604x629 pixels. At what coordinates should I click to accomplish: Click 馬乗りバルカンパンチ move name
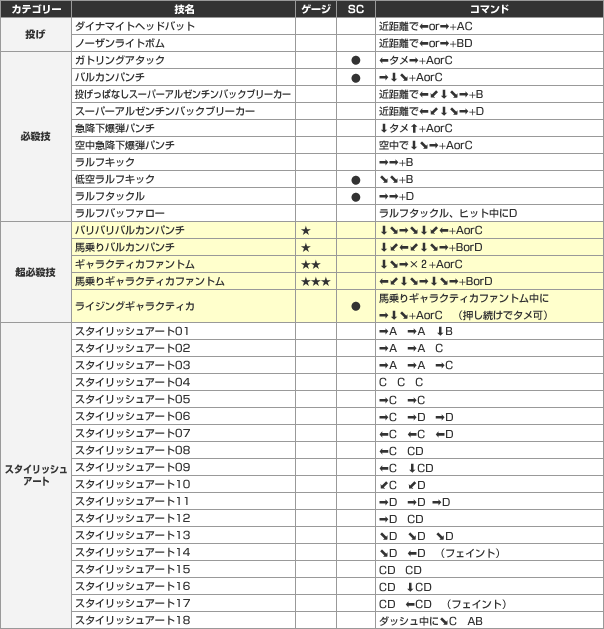pyautogui.click(x=125, y=247)
